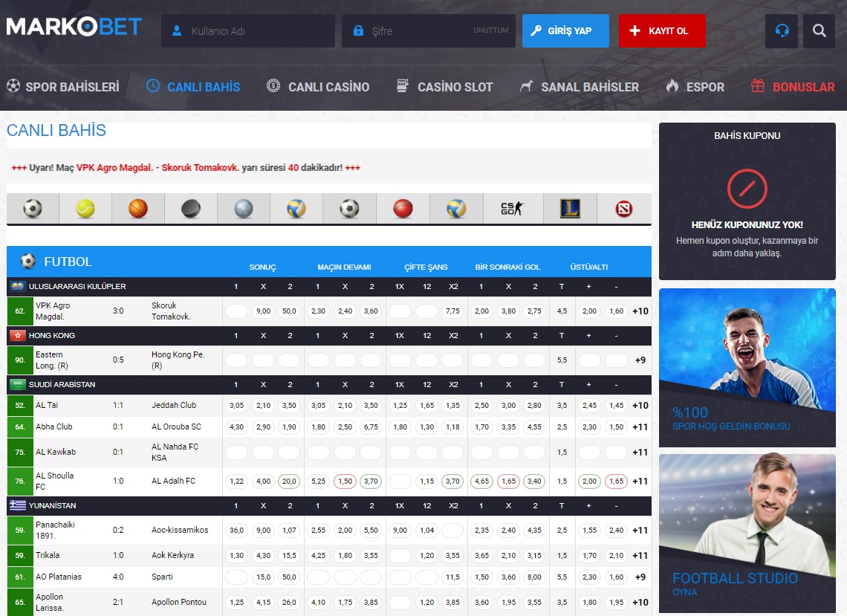The image size is (847, 616).
Task: Select odds 11,5 X2 for AO Platanias
Action: tap(452, 577)
